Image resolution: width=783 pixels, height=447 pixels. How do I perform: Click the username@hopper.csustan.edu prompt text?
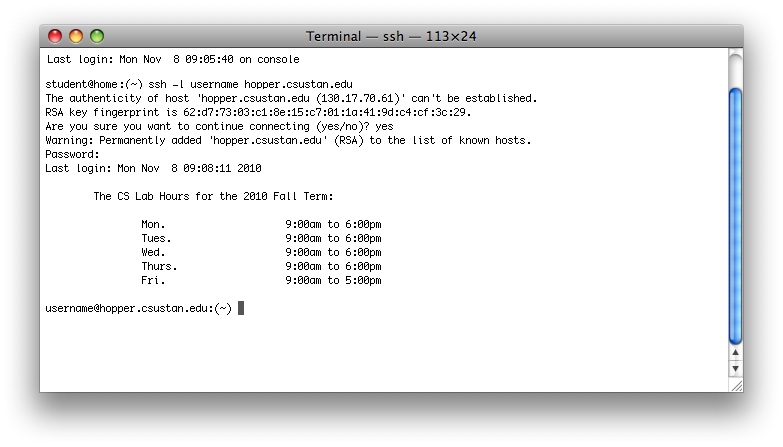point(139,308)
